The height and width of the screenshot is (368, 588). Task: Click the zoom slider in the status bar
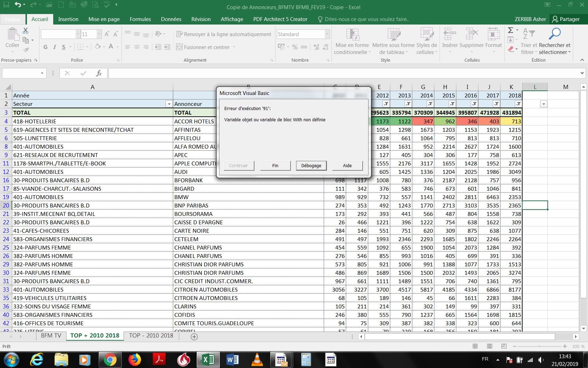[539, 346]
